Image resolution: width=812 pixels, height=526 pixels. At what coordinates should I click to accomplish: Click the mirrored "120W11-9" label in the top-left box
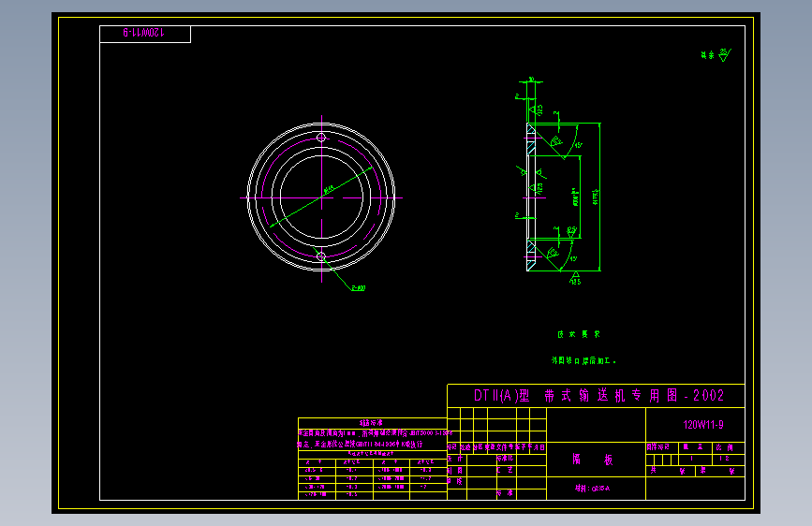point(143,33)
